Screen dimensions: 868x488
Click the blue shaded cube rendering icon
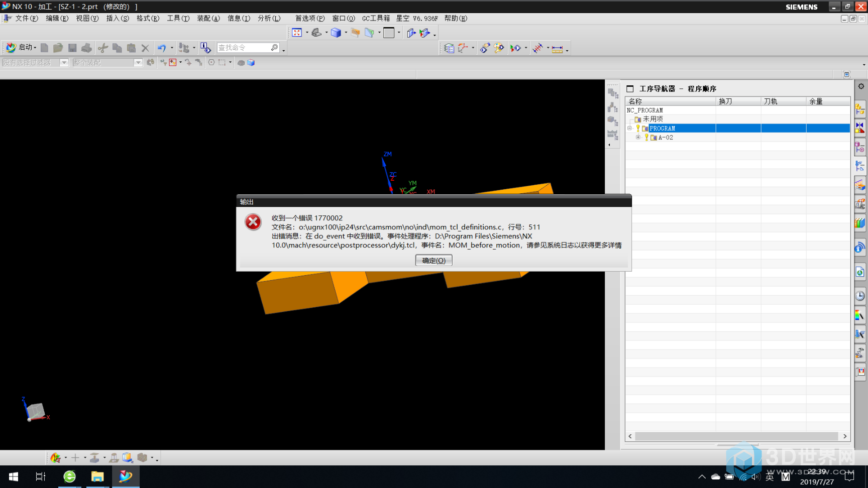click(x=336, y=33)
